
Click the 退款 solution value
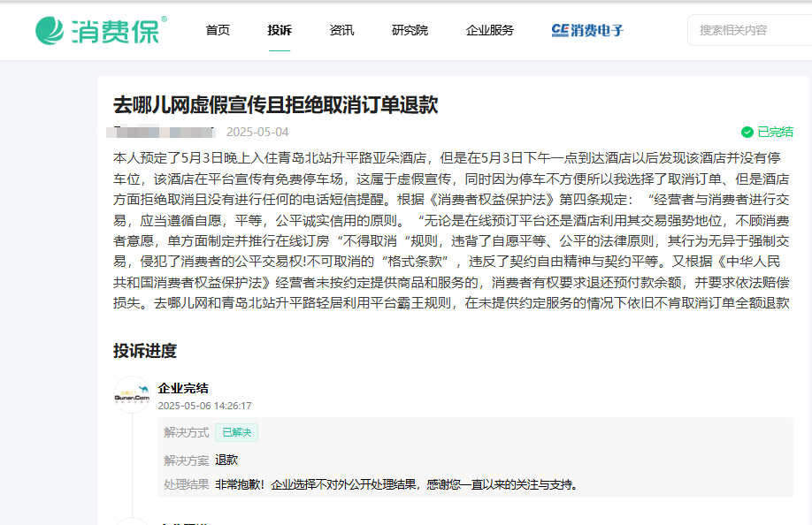(226, 460)
